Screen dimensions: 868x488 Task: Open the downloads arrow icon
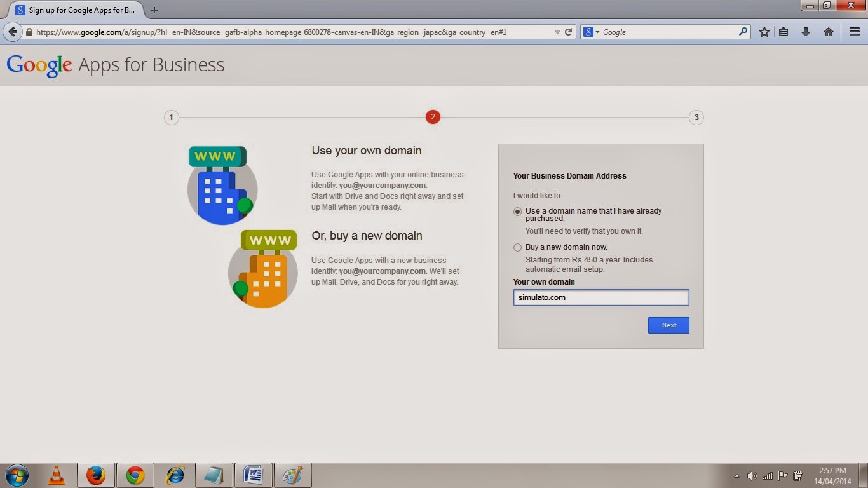tap(806, 32)
